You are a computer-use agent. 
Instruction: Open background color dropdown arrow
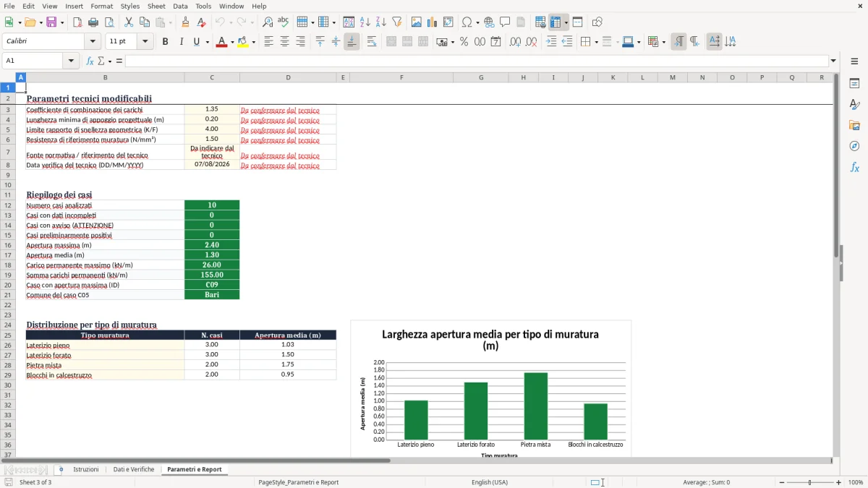(253, 42)
